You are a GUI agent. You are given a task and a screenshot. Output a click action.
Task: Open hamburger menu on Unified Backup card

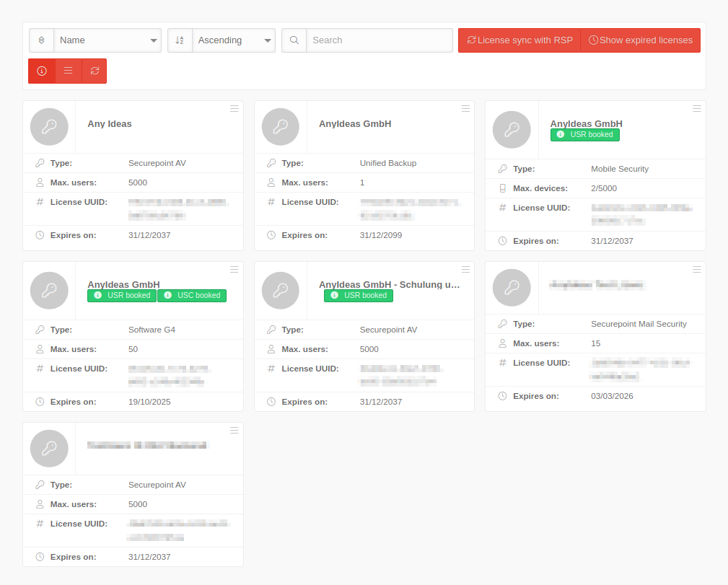tap(465, 109)
